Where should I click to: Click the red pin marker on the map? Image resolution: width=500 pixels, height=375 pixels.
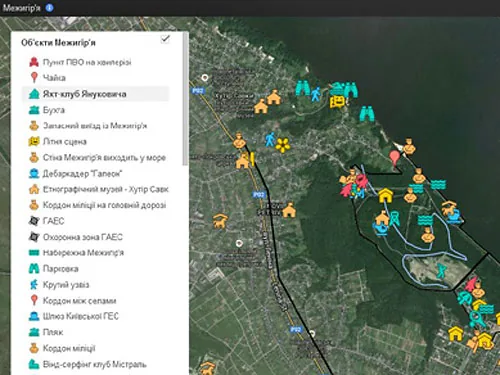[395, 159]
